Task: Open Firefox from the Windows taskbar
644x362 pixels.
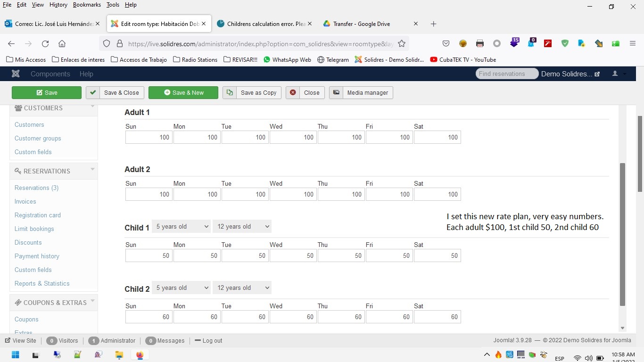Action: point(140,355)
